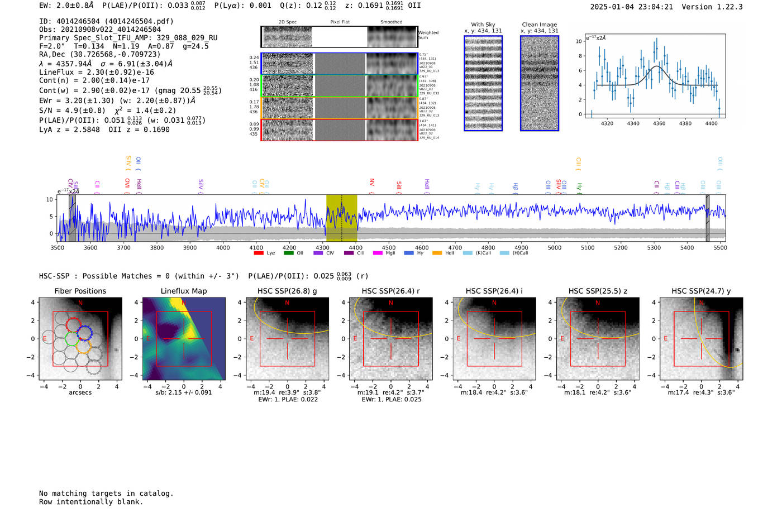The width and height of the screenshot is (782, 532).
Task: Click the 2D Spec column header
Action: click(288, 22)
